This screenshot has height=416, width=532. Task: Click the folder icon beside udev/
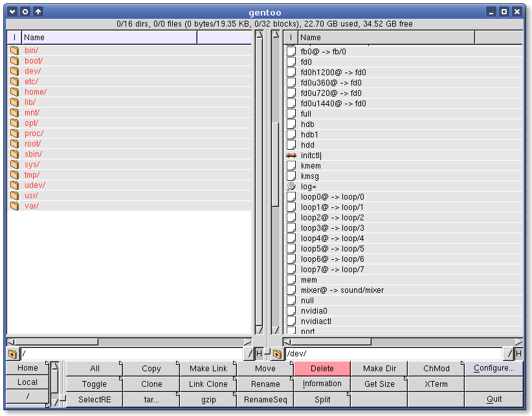14,185
